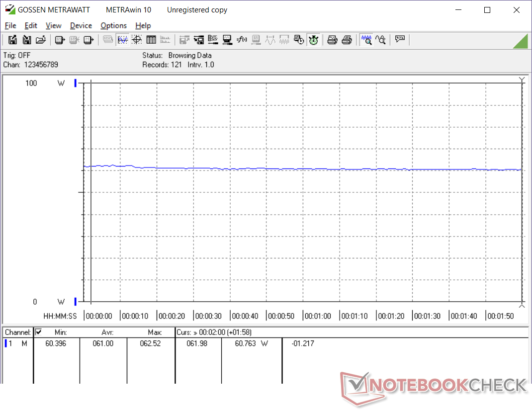Click the greyed-out digital display icon
The height and width of the screenshot is (413, 532).
click(x=108, y=40)
